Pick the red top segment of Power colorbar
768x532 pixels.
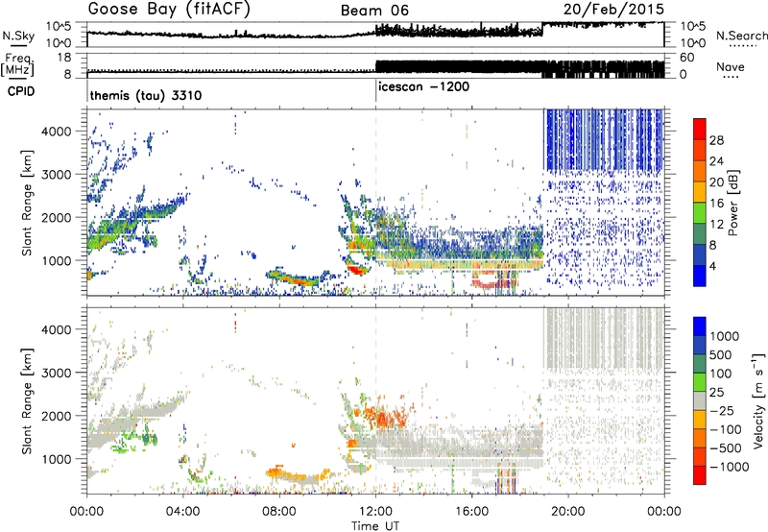tap(700, 129)
